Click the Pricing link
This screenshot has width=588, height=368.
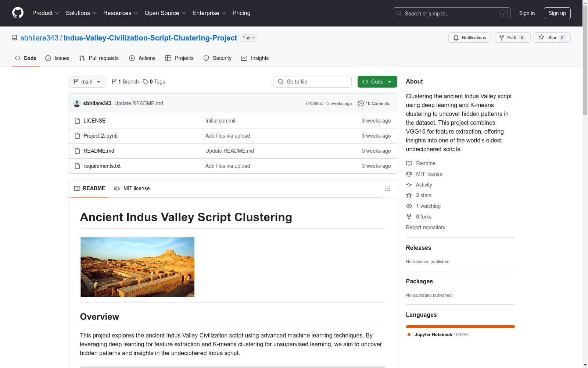click(x=241, y=13)
